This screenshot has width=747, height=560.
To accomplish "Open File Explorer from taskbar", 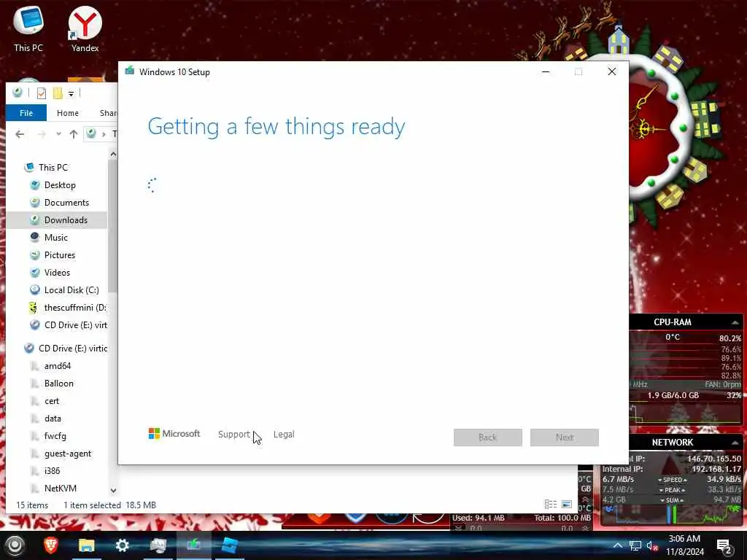I will click(x=86, y=545).
